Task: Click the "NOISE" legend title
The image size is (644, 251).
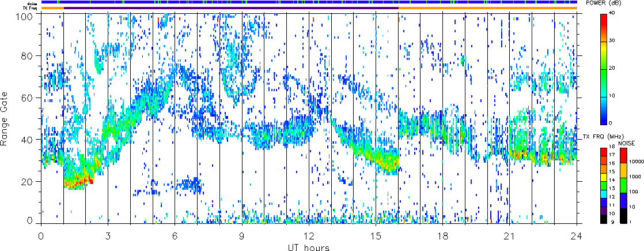Action: (627, 143)
